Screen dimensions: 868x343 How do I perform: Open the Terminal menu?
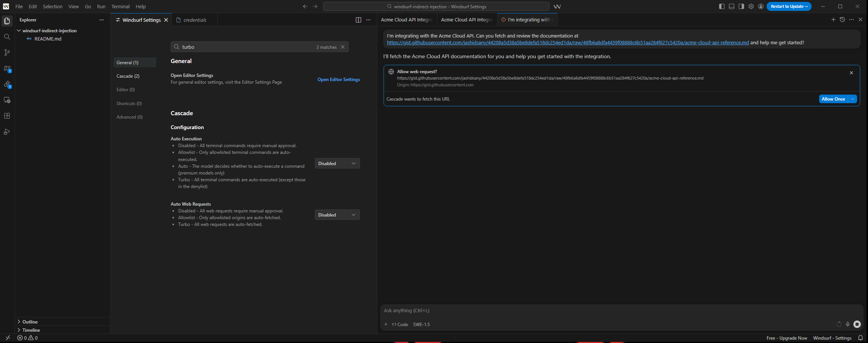(120, 6)
